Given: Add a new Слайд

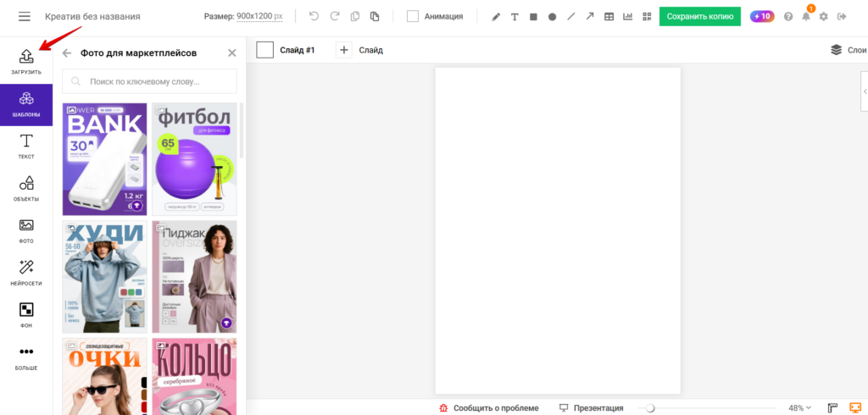Looking at the screenshot, I should click(359, 50).
